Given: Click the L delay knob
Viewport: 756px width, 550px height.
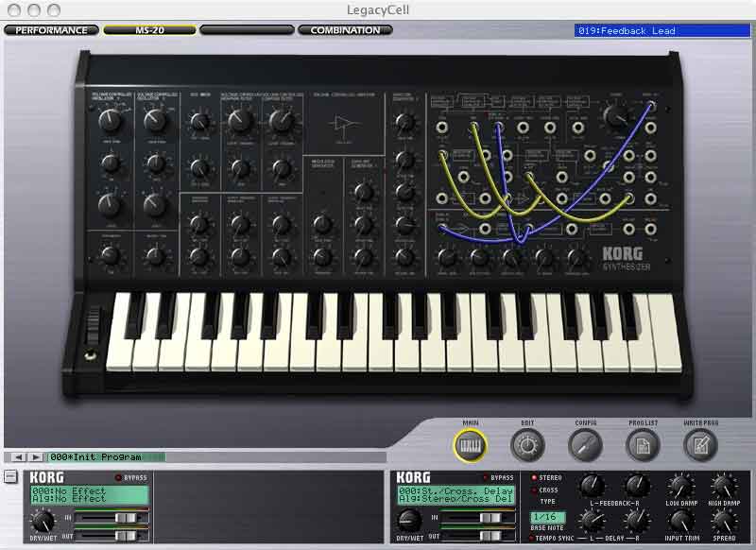Looking at the screenshot, I should pos(592,522).
